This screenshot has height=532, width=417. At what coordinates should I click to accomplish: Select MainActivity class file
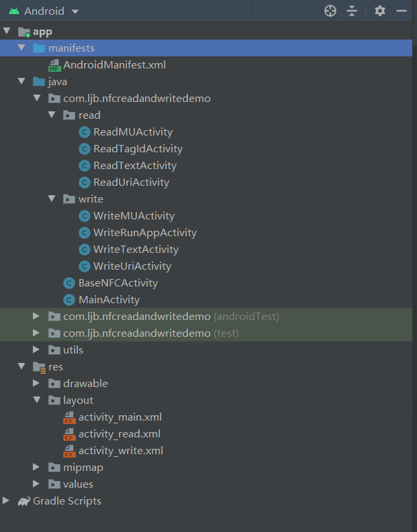[109, 300]
